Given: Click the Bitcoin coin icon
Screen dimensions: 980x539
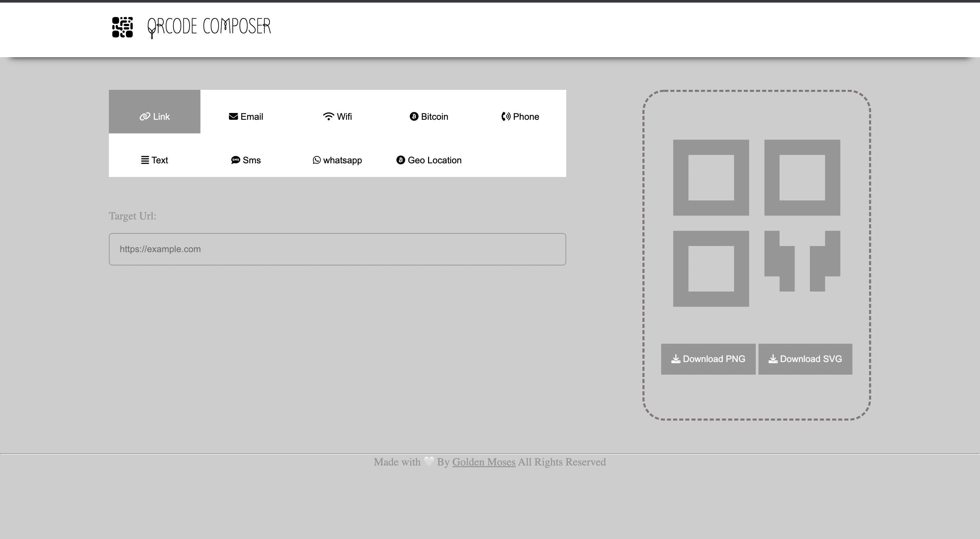Looking at the screenshot, I should click(x=414, y=116).
